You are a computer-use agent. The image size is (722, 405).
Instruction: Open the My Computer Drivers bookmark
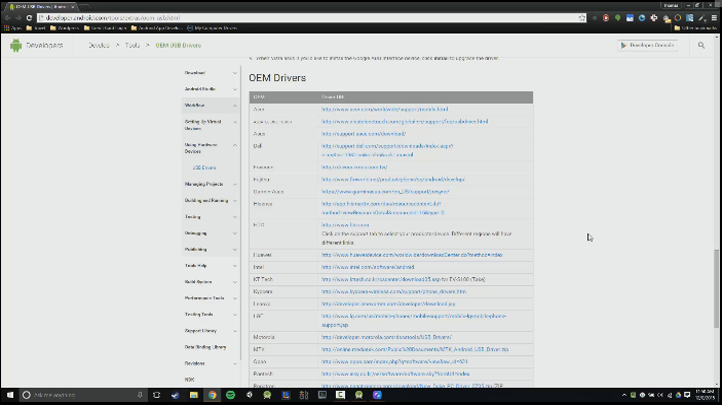tap(212, 28)
